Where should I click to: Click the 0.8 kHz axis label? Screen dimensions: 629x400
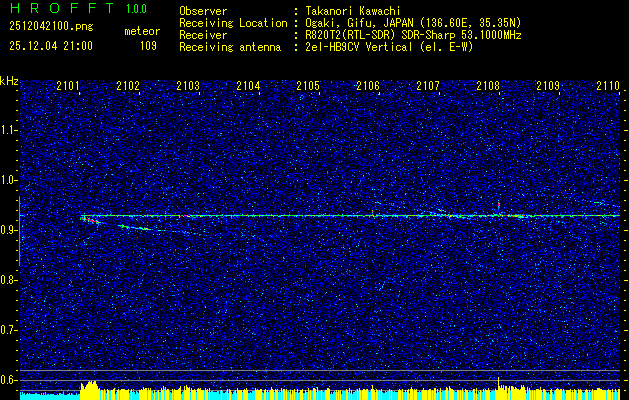point(8,280)
